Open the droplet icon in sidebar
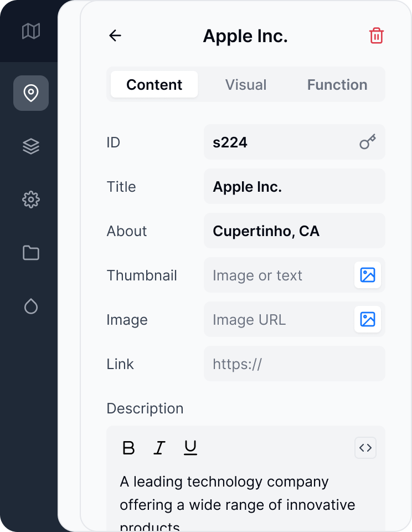 coord(31,306)
